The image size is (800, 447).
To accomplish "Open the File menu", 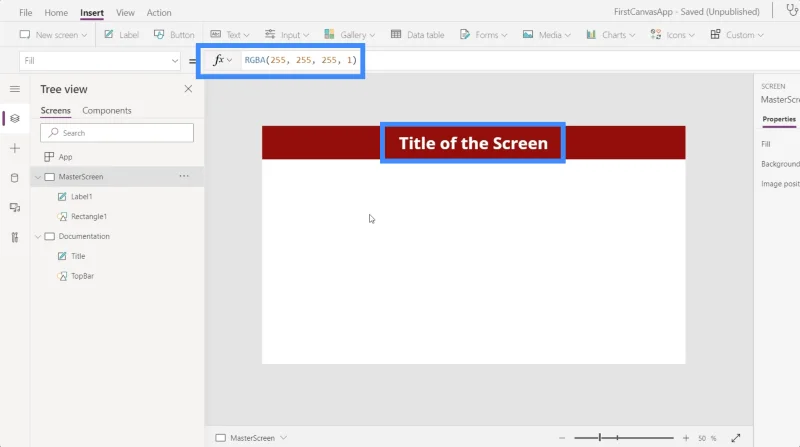I will pos(26,13).
